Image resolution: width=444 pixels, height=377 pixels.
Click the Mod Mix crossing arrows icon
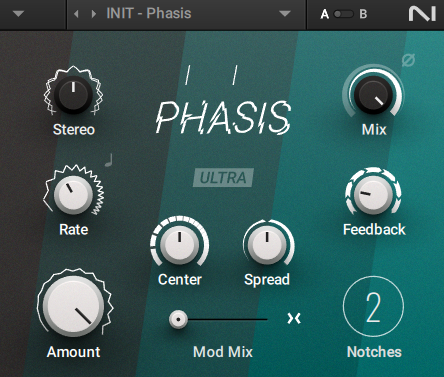pyautogui.click(x=294, y=318)
